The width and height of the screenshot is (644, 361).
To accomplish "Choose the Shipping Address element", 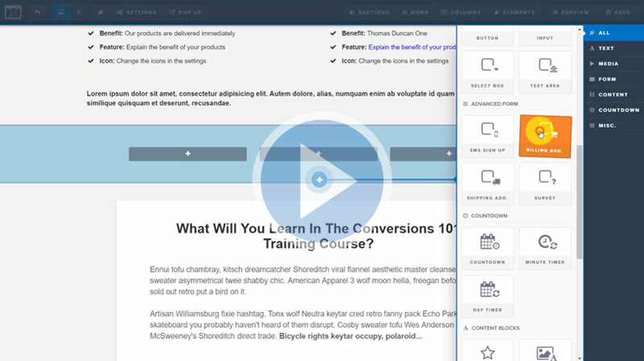I will (488, 184).
